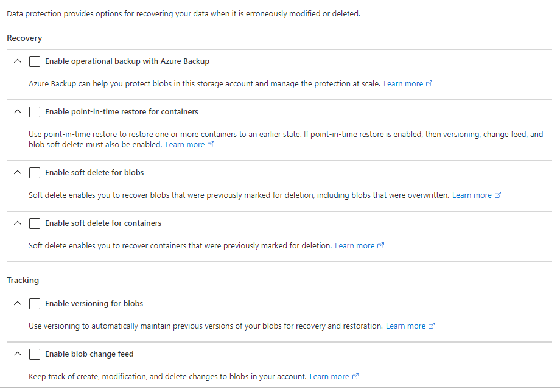Check Enable point-in-time restore for containers

point(35,112)
